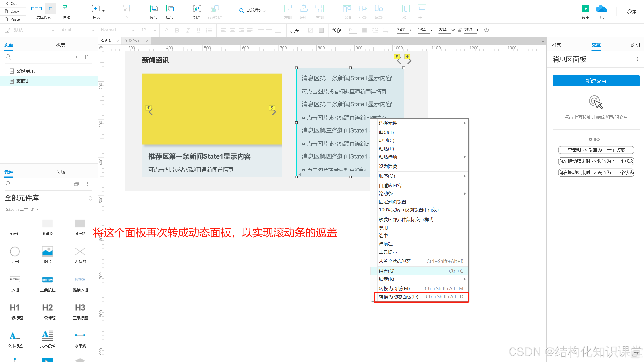This screenshot has height=362, width=644.
Task: Close the 案例演示 tab
Action: (147, 41)
